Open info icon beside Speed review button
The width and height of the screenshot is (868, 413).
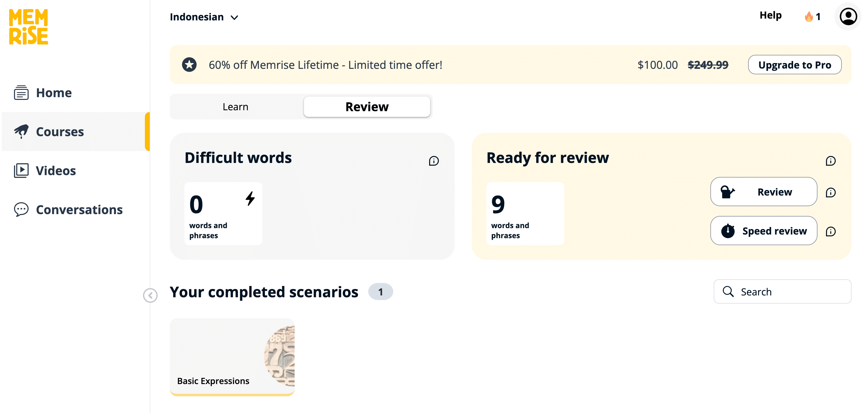[831, 231]
